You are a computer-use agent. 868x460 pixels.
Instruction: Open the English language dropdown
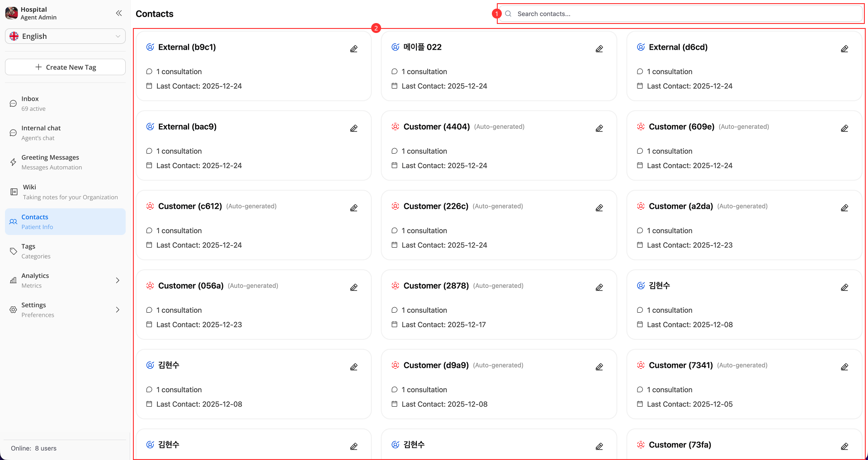coord(65,36)
